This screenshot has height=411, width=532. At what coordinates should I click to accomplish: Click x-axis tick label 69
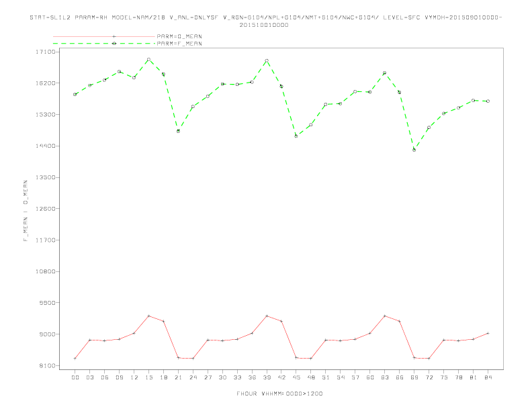(x=414, y=377)
